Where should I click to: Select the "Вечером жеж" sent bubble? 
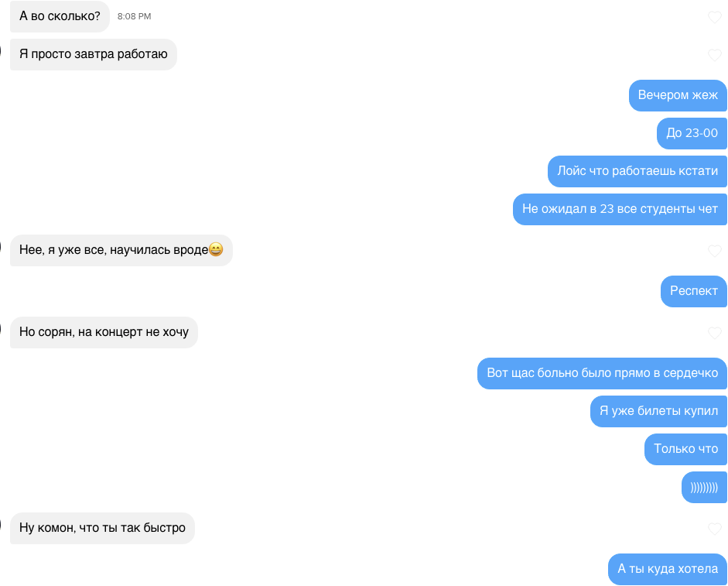tap(678, 95)
